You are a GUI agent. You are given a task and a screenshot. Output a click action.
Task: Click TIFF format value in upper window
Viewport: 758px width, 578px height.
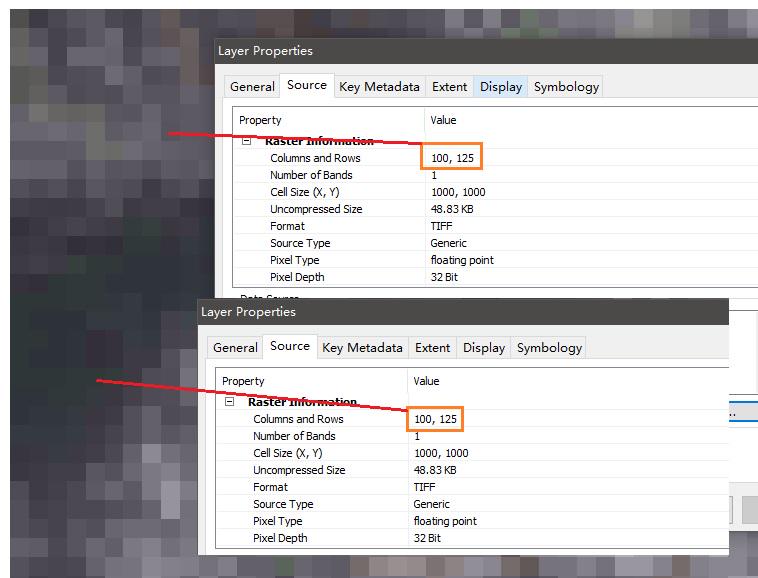click(x=441, y=226)
